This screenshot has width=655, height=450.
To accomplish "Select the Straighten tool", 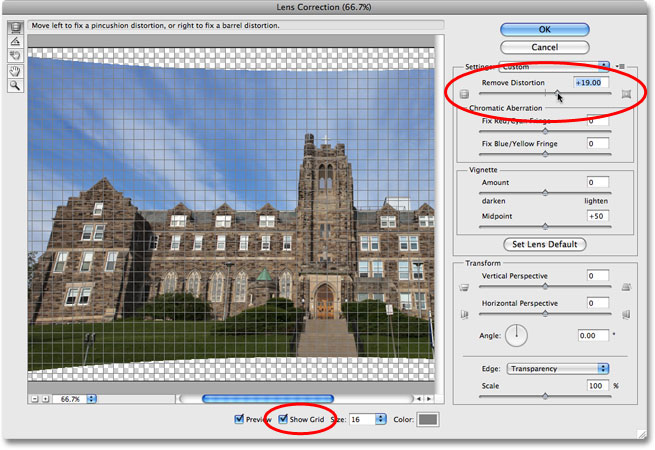I will [x=15, y=42].
